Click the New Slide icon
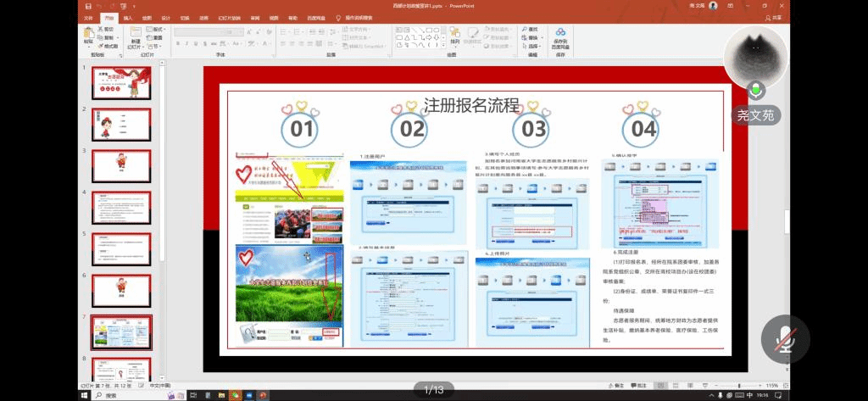 click(x=134, y=35)
